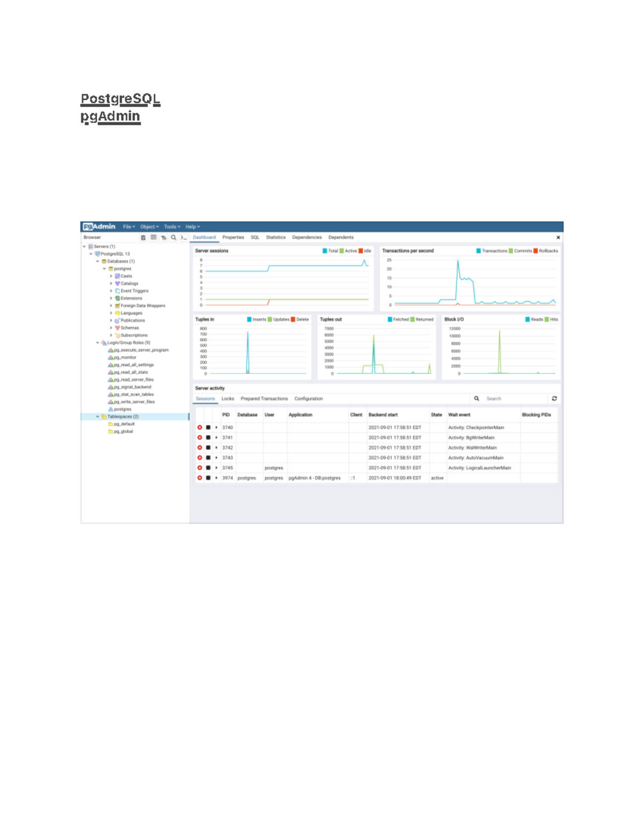Open the Tools menu
The height and width of the screenshot is (834, 644).
click(172, 227)
